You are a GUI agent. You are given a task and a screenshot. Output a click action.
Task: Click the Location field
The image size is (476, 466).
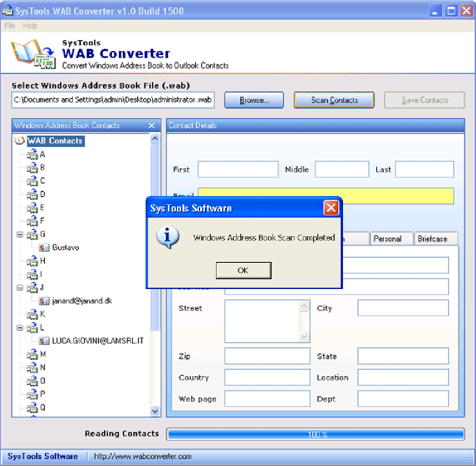[403, 377]
